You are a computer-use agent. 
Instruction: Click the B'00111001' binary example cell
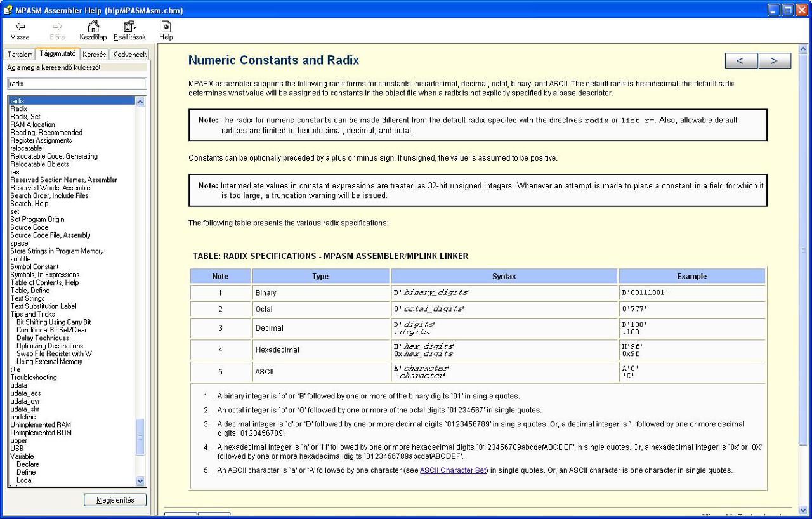(x=692, y=292)
